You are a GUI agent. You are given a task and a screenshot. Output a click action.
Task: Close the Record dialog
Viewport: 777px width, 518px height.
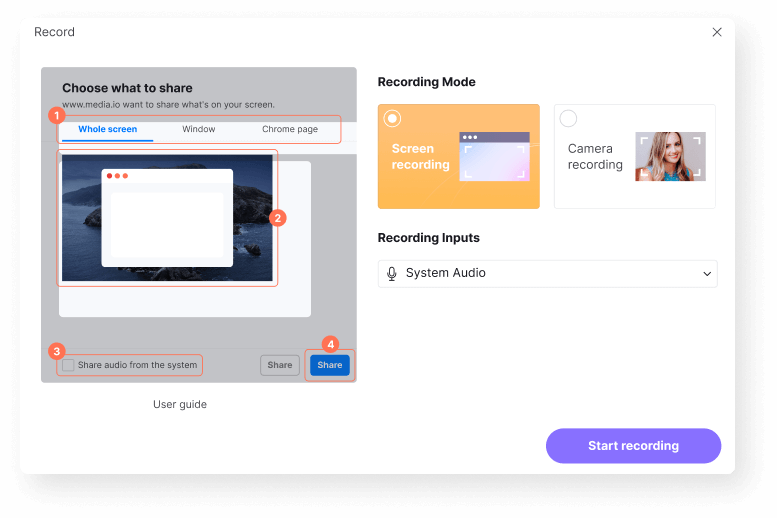pos(717,32)
